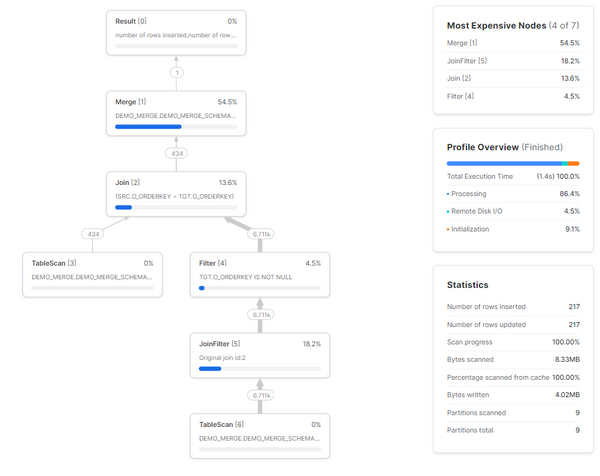Pick Filter [4] from Most Expensive Nodes
This screenshot has width=600, height=476.
point(512,96)
